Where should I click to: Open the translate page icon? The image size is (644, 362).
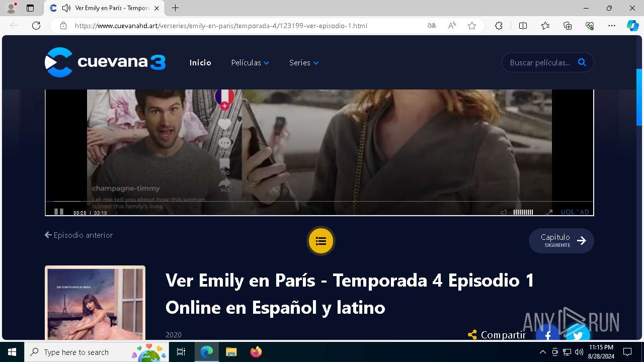coord(432,26)
